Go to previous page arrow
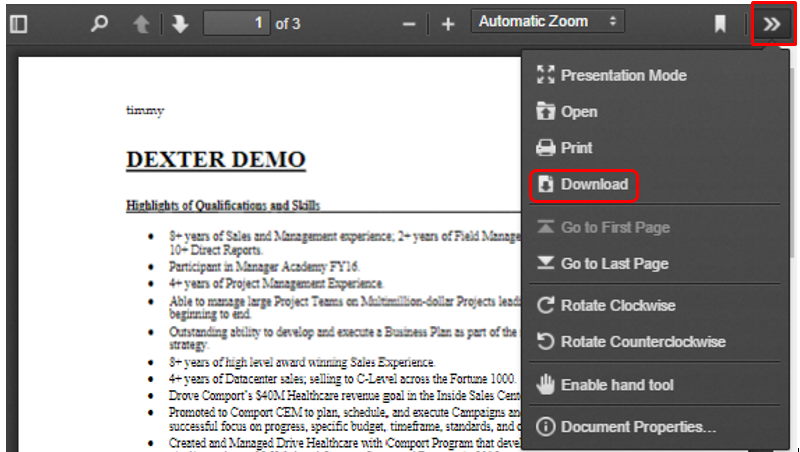 pos(142,24)
